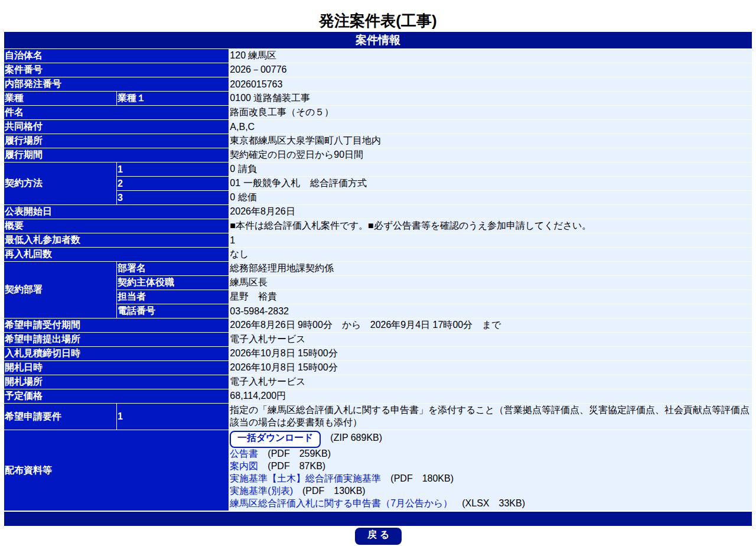This screenshot has height=546, width=756.
Task: Select the 0 請負 value
Action: (243, 169)
